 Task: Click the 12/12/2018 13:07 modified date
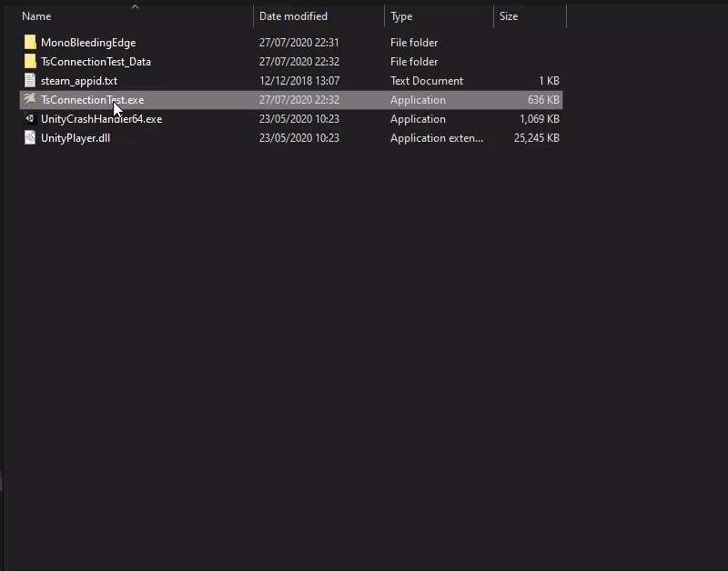tap(299, 81)
